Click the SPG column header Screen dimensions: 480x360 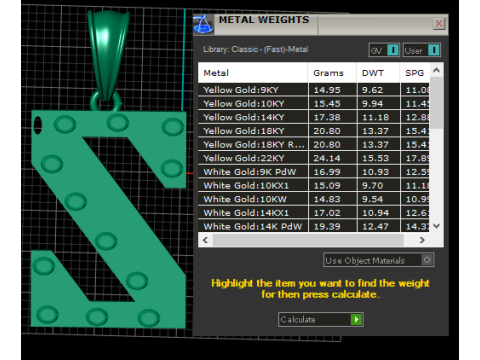click(415, 73)
